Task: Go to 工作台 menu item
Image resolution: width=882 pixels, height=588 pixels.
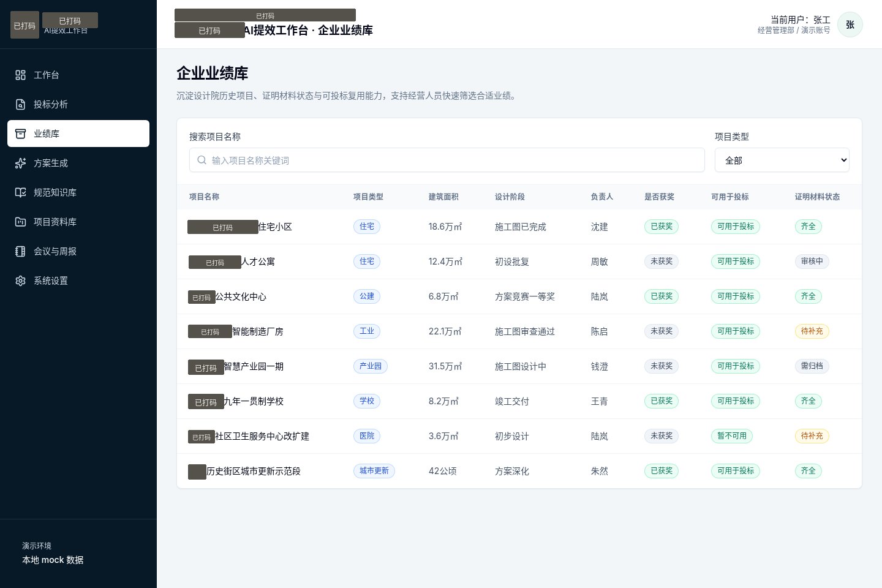Action: tap(78, 75)
